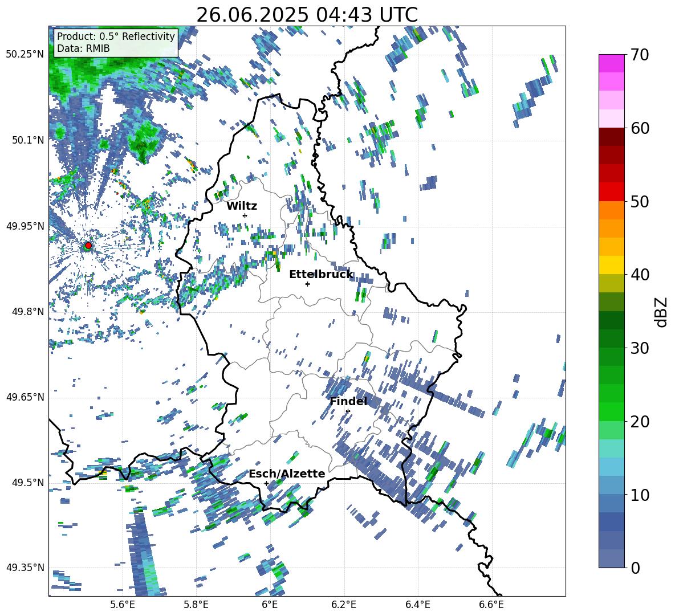Viewport: 675px width, 616px height.
Task: Click latitude label 49.8°N
Action: click(27, 312)
